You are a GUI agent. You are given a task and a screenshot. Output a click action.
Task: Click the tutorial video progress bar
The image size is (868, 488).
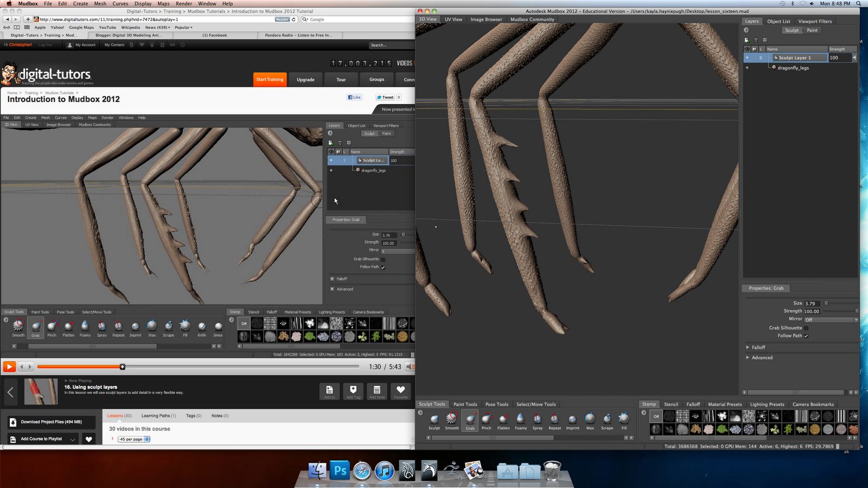(198, 367)
